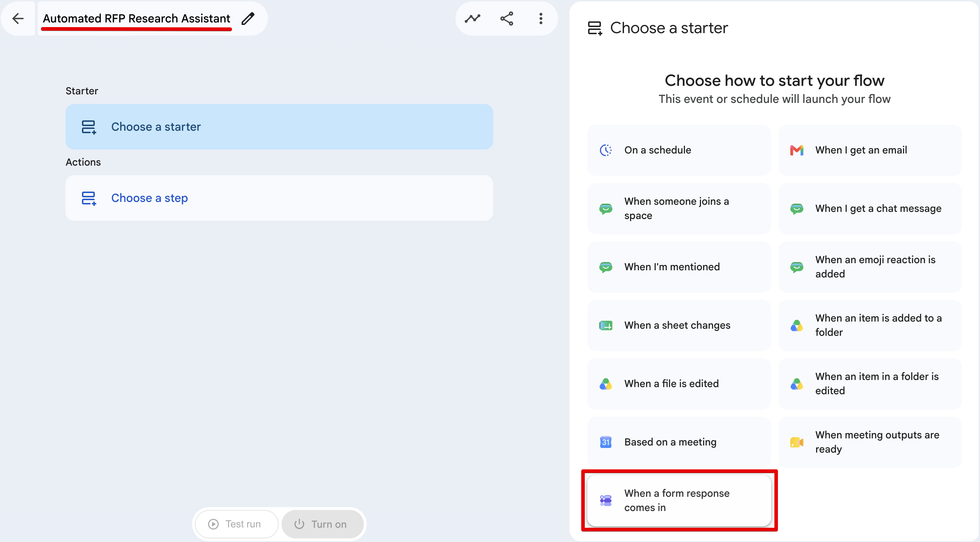Edit flow name with pencil icon

(x=248, y=18)
